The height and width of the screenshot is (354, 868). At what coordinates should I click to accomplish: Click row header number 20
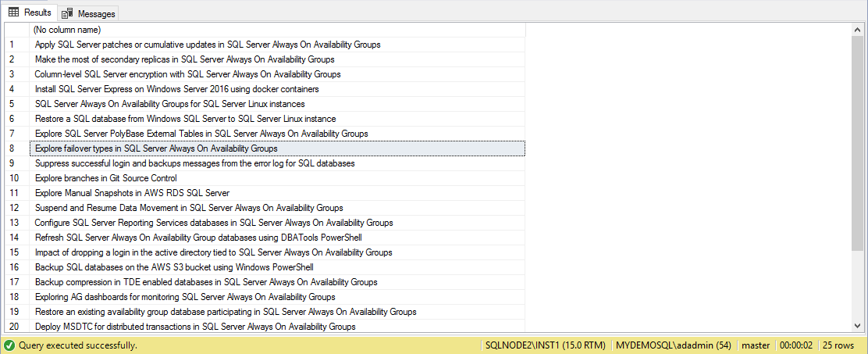(x=16, y=327)
